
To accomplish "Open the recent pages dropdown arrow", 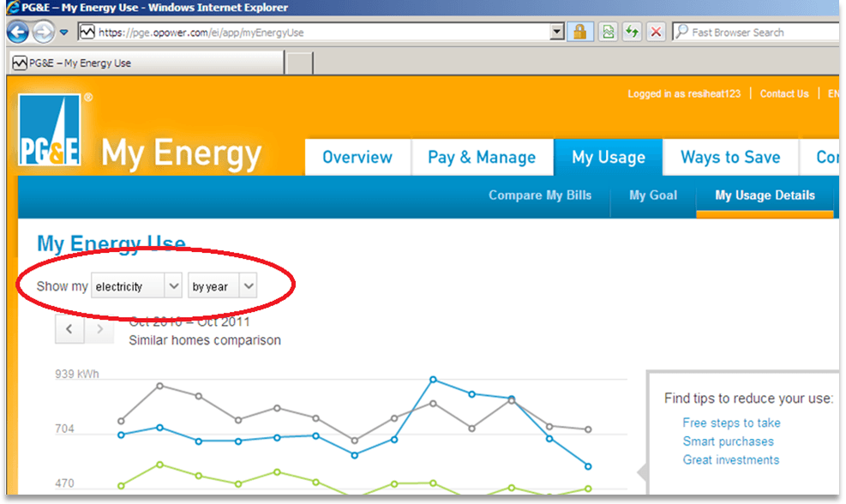I will pos(63,33).
